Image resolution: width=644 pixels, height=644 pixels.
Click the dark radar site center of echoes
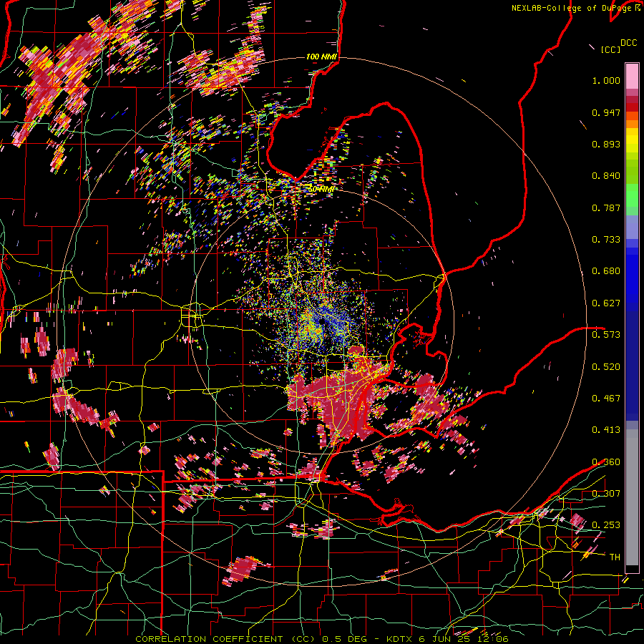pyautogui.click(x=321, y=321)
